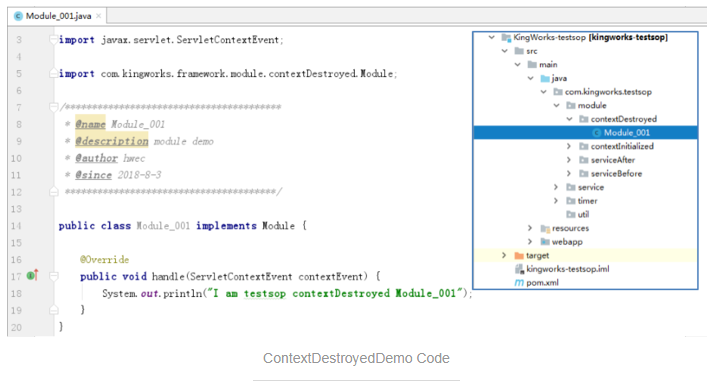The height and width of the screenshot is (388, 721).
Task: Click the class name Module_001 on line 14
Action: pyautogui.click(x=163, y=226)
